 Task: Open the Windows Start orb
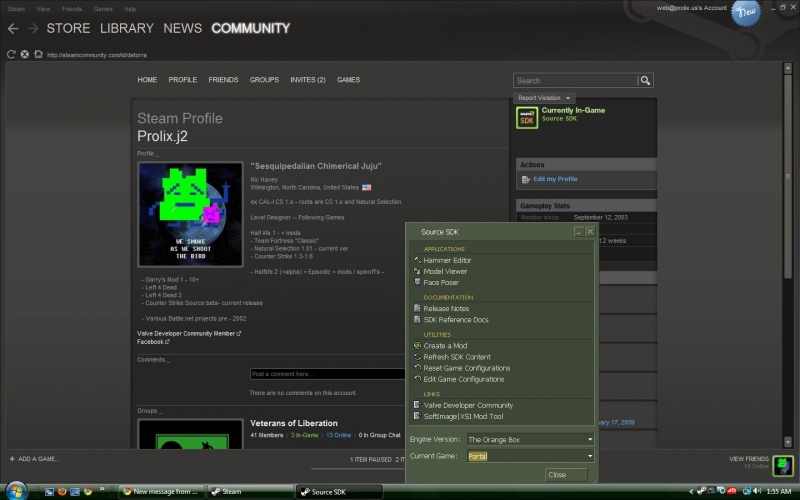pyautogui.click(x=16, y=491)
